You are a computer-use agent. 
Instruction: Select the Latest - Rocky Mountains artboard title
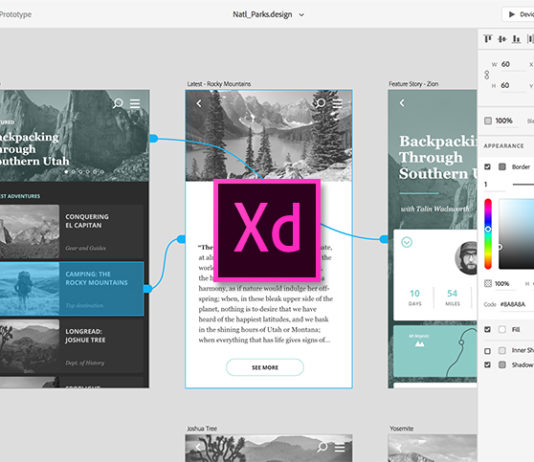[219, 84]
